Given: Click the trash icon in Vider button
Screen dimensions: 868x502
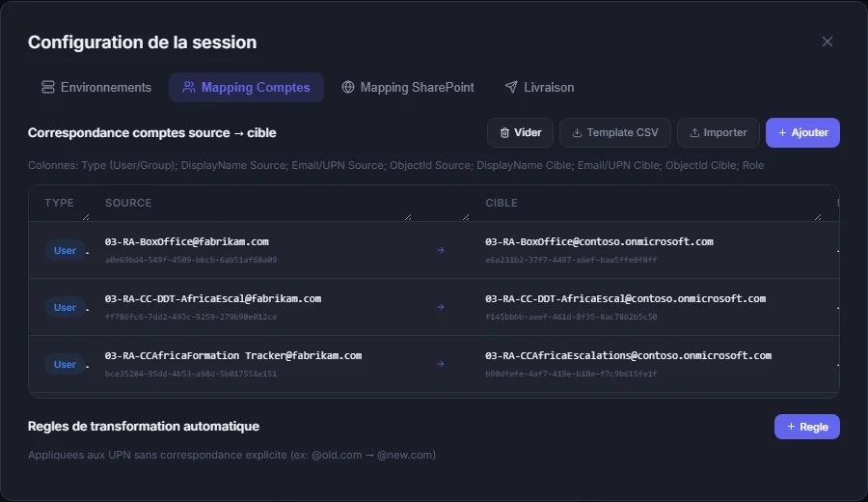Looking at the screenshot, I should pos(504,133).
